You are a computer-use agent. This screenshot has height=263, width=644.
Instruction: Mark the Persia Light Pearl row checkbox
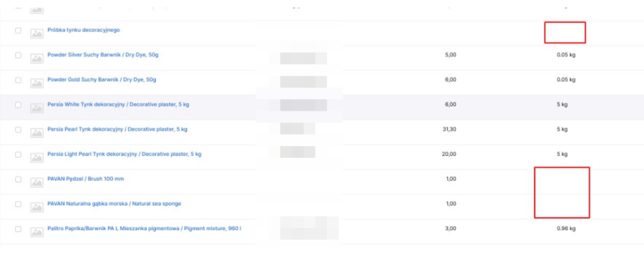[x=18, y=154]
